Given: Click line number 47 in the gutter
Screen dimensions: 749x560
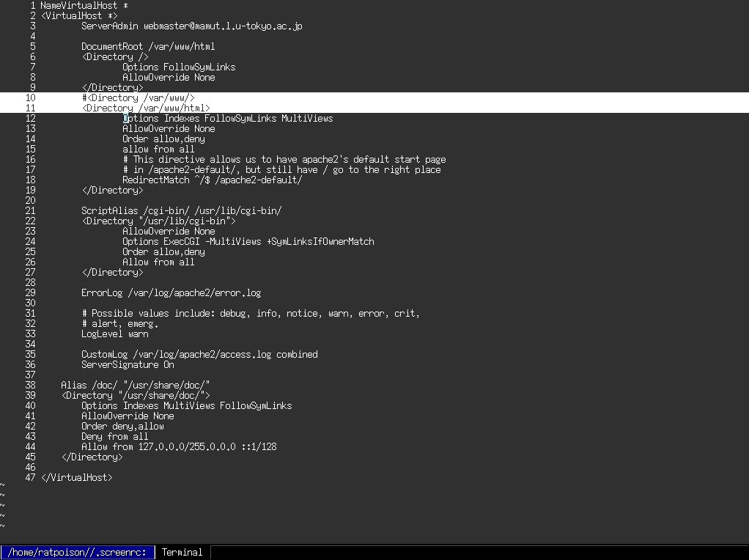Looking at the screenshot, I should coord(29,477).
